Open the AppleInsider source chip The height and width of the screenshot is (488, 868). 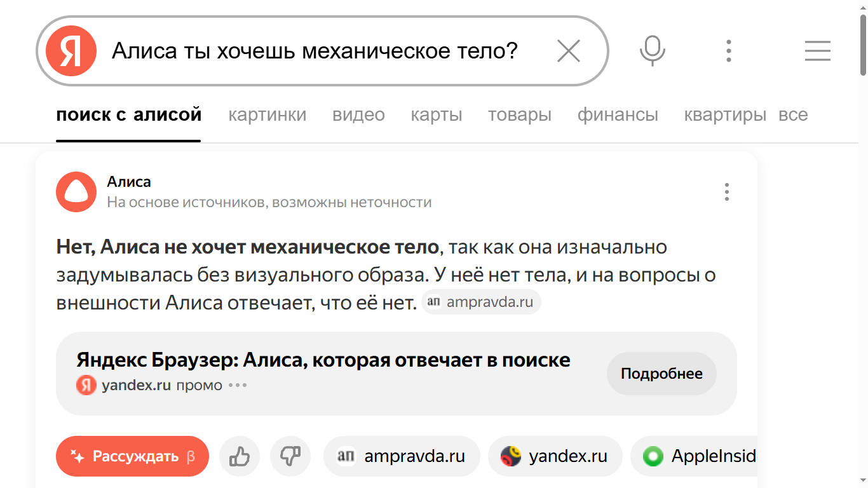[694, 456]
